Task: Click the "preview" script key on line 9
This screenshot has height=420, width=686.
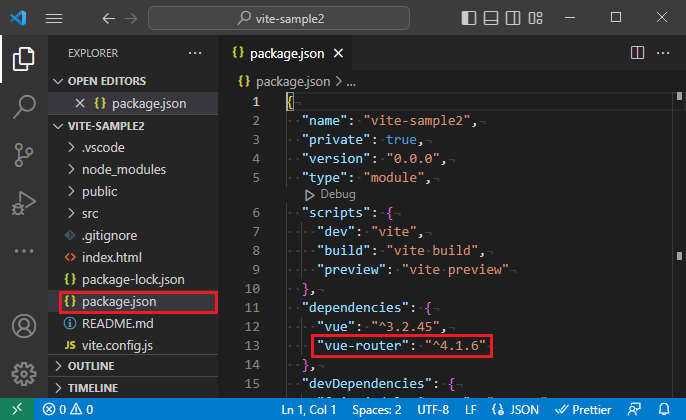Action: click(351, 270)
